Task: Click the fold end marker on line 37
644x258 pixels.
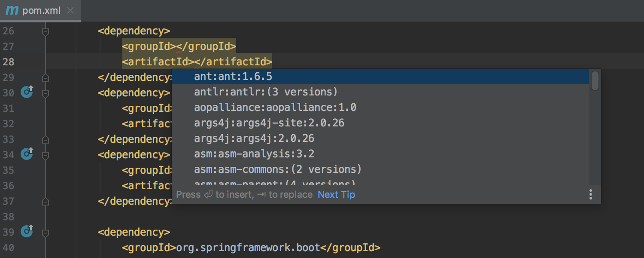Action: click(x=45, y=202)
